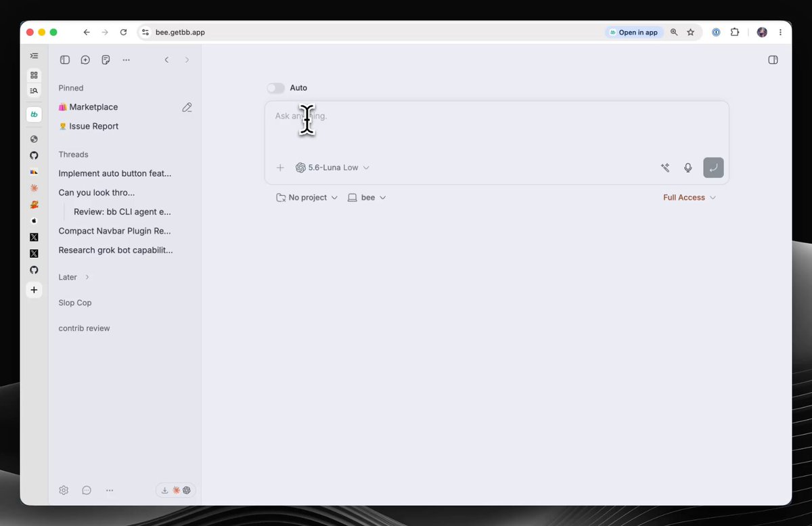Focus the Ask anything message box
Screen dimensions: 812x526
pyautogui.click(x=497, y=129)
